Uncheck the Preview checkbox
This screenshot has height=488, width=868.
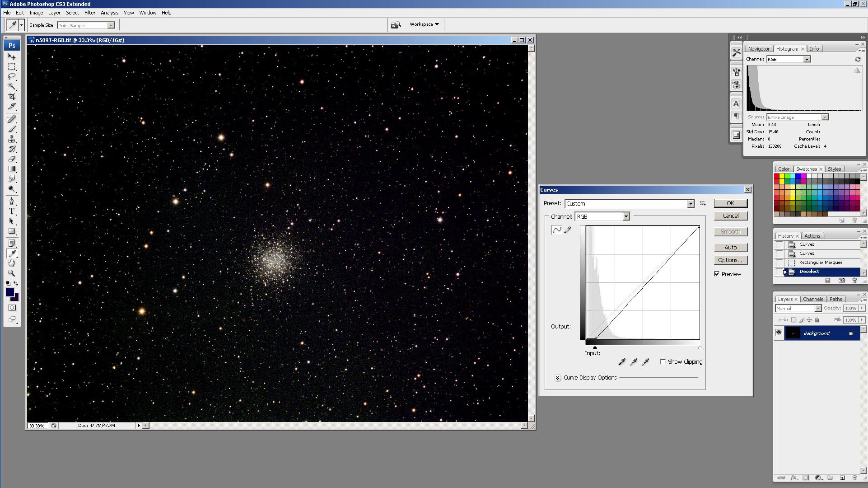tap(717, 274)
